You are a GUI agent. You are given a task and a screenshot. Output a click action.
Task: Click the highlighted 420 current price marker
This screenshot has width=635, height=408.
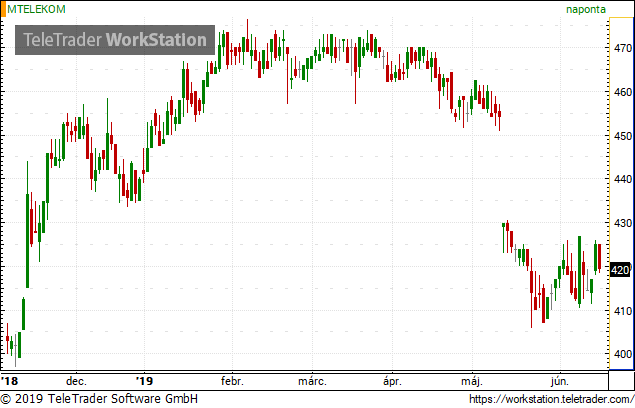[620, 270]
